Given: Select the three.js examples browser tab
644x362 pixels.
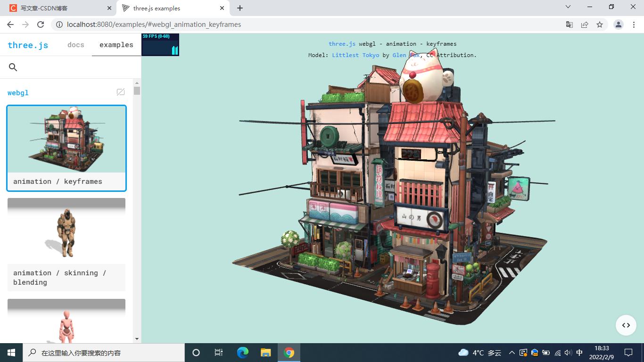Looking at the screenshot, I should coord(173,8).
